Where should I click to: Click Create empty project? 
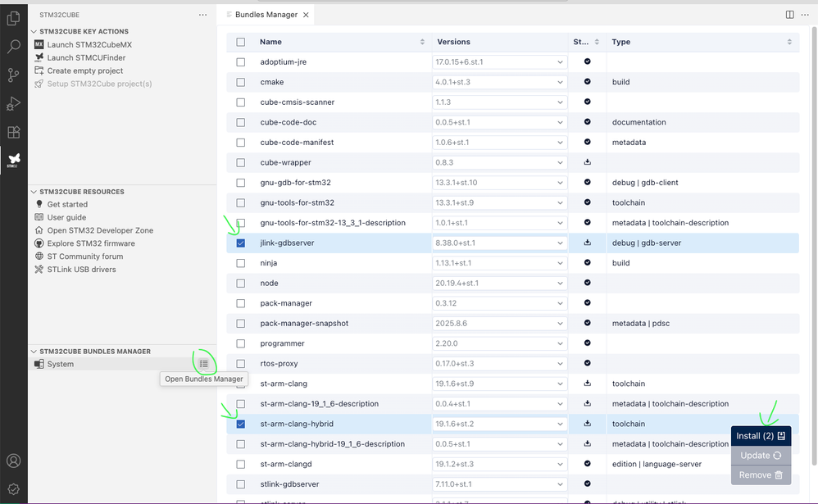85,70
